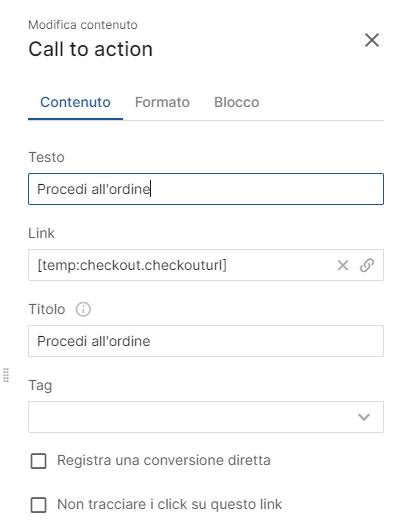
Task: Open the Blocco tab
Action: point(237,102)
